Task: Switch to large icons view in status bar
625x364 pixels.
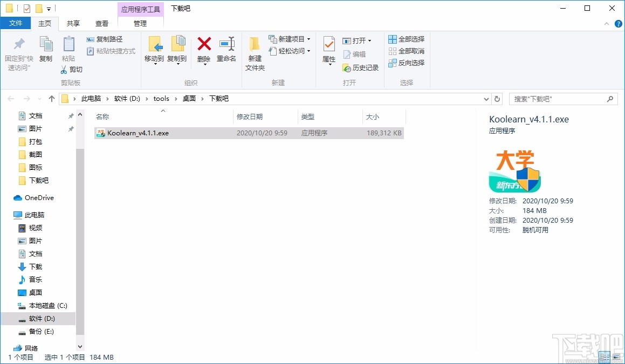Action: 616,356
